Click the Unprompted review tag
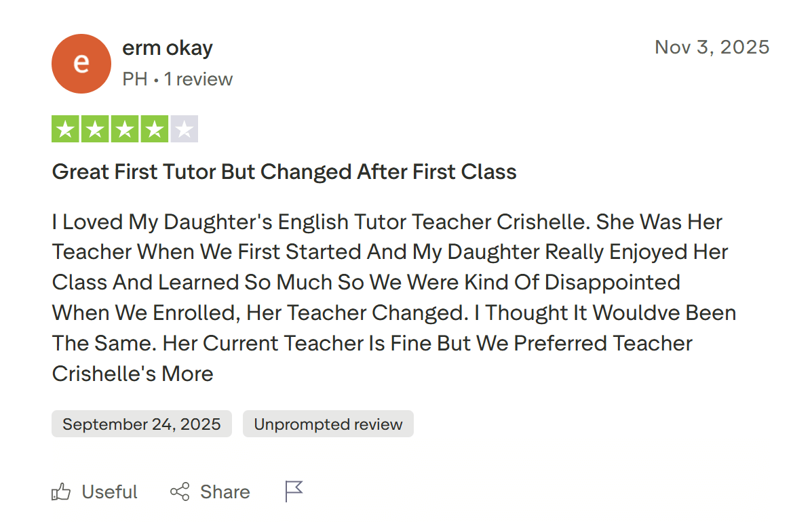Screen dimensions: 812x522 click(328, 424)
